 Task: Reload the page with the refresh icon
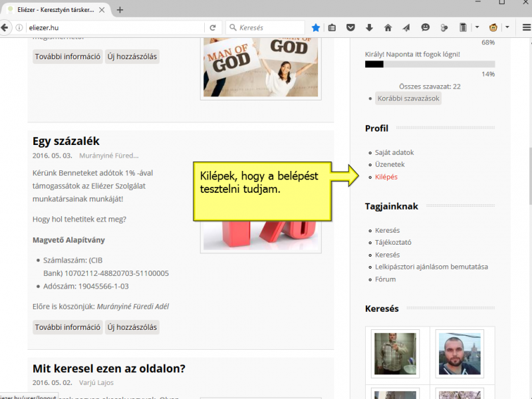(213, 27)
